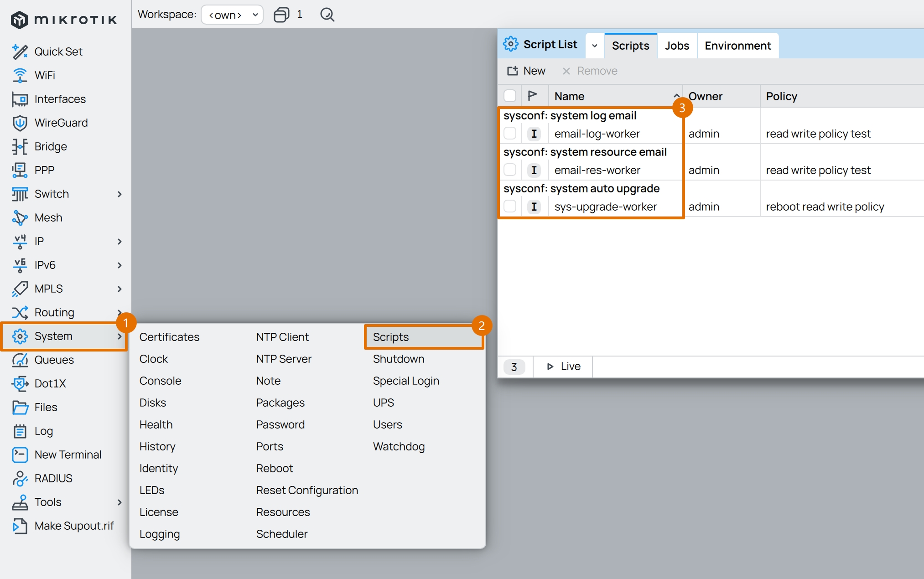Open the Script List window dropdown arrow
924x579 pixels.
click(594, 46)
